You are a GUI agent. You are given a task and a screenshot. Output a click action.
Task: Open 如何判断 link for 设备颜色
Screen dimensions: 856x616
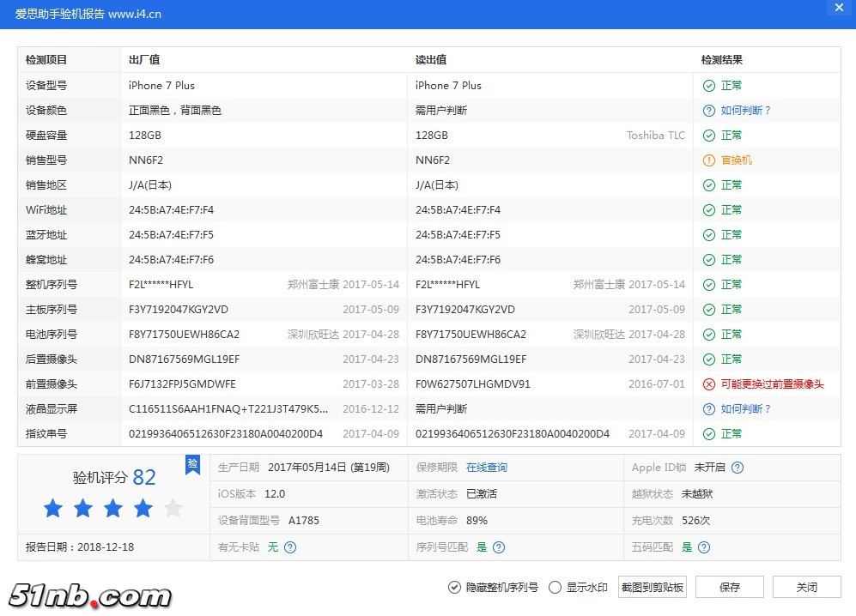tap(745, 111)
